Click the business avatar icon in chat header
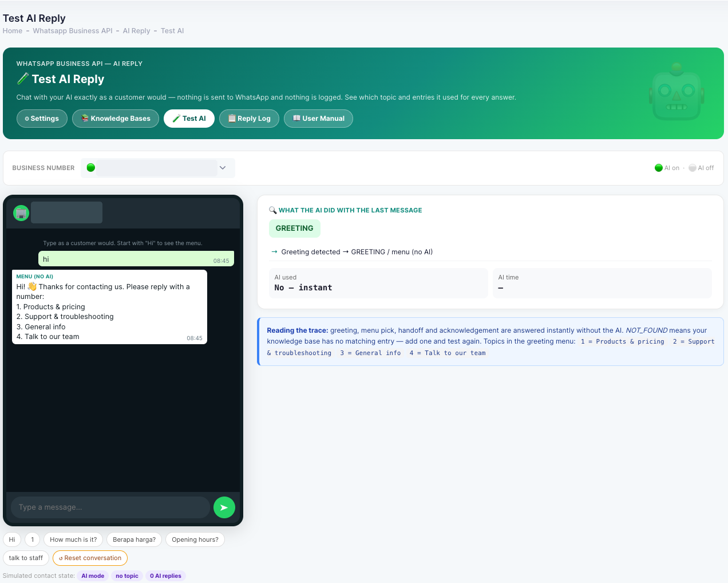 point(21,213)
